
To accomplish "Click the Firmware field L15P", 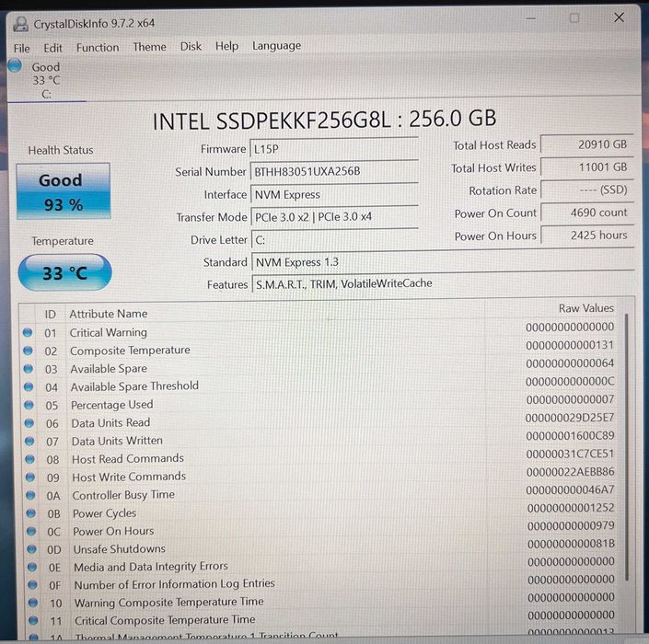I will tap(333, 149).
